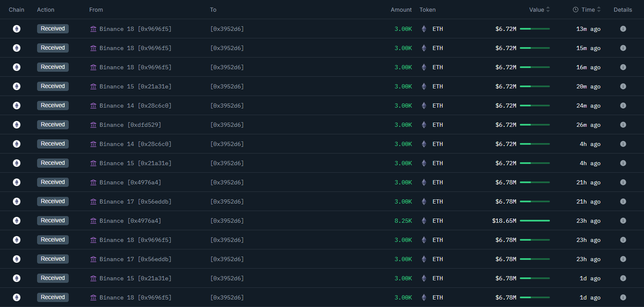The width and height of the screenshot is (644, 307).
Task: Select the Ethereum token icon on the $18.65M row
Action: [424, 221]
